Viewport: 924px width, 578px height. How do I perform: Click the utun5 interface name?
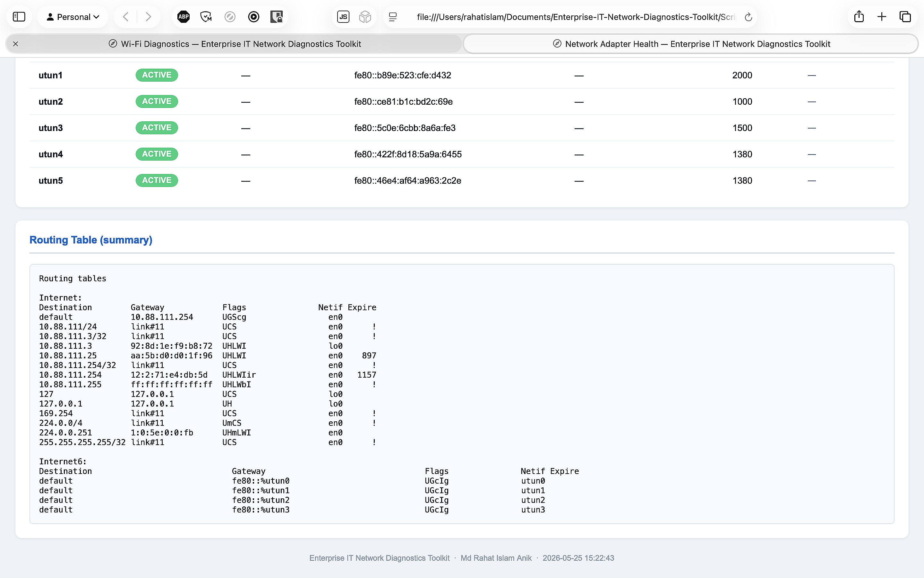[x=50, y=181]
